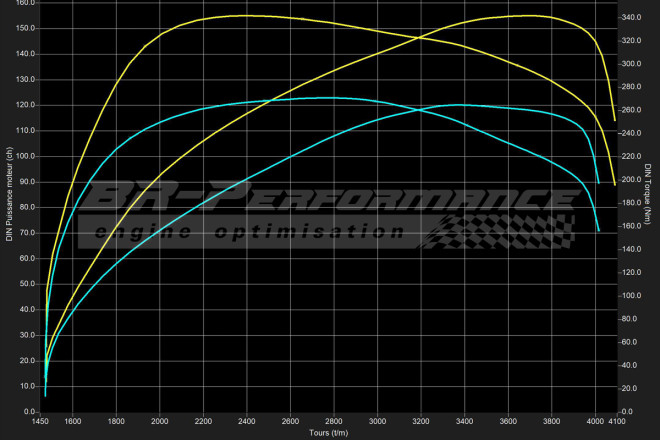This screenshot has width=660, height=440.
Task: Click the 3000 tick on the x-axis
Action: pos(378,421)
